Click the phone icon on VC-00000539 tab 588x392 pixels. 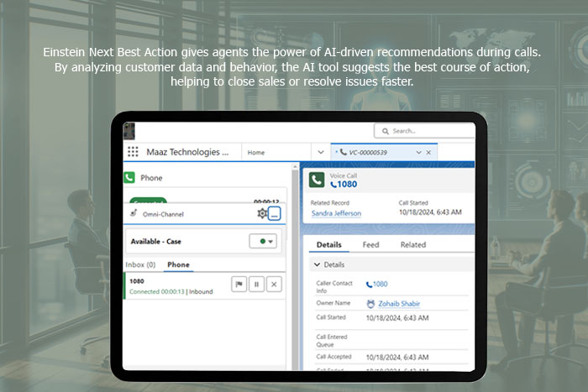coord(343,152)
